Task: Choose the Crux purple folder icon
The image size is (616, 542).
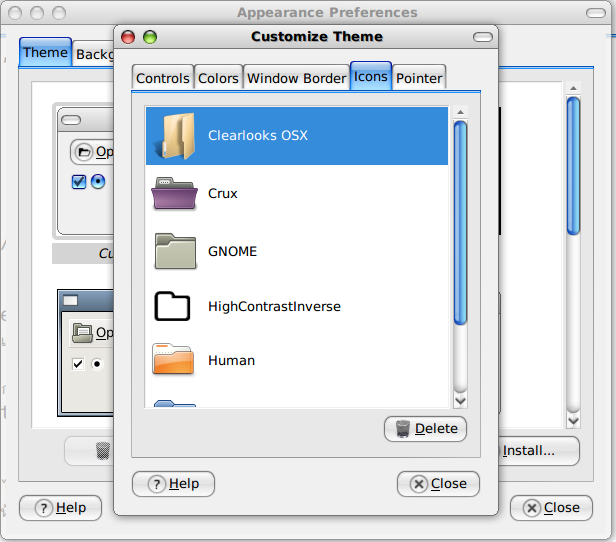Action: [x=174, y=193]
